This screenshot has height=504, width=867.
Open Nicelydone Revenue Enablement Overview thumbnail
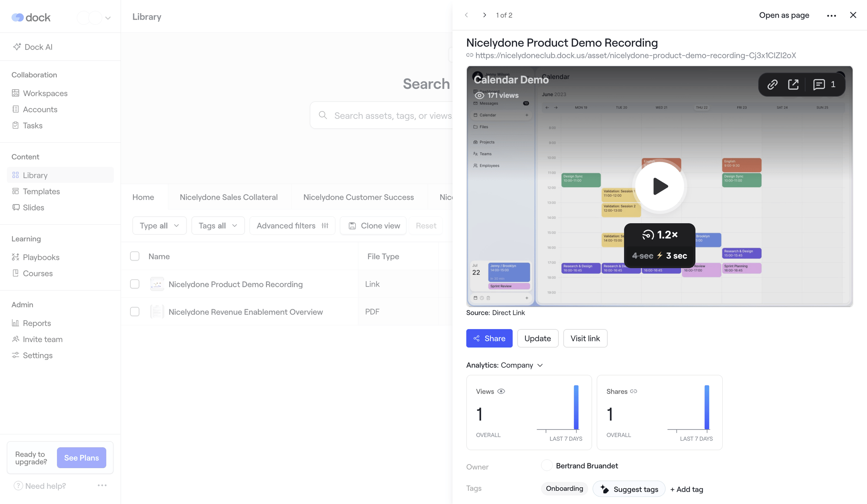(x=157, y=312)
